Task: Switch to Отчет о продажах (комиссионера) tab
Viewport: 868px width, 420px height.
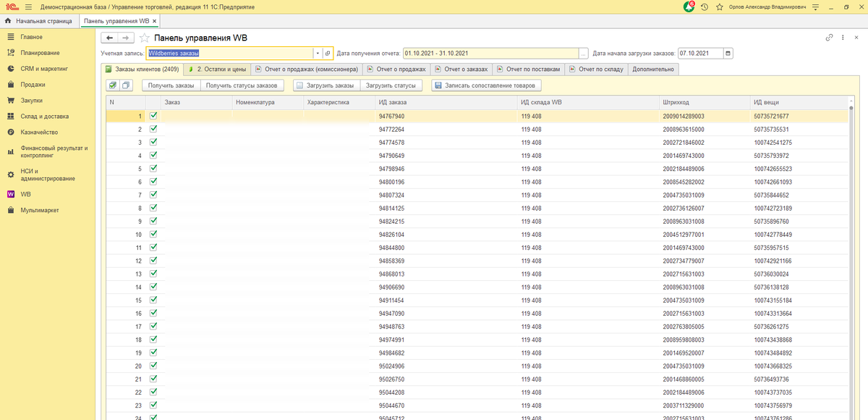Action: click(306, 70)
